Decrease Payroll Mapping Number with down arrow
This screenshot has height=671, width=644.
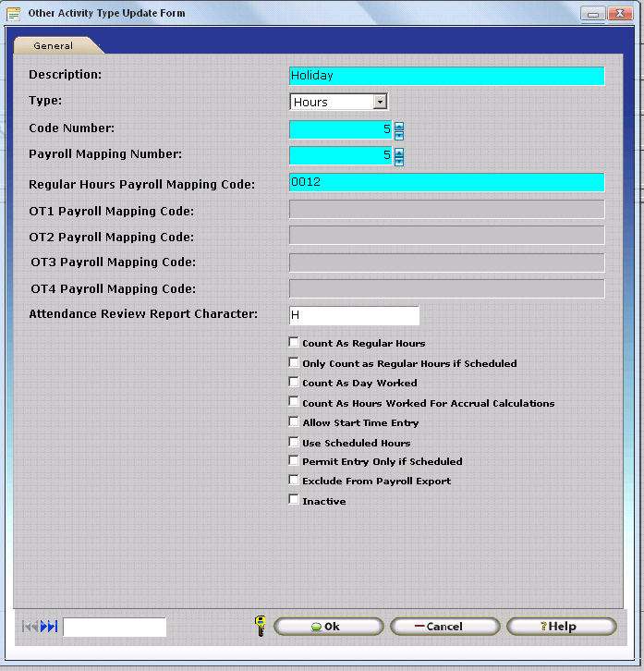(x=399, y=161)
